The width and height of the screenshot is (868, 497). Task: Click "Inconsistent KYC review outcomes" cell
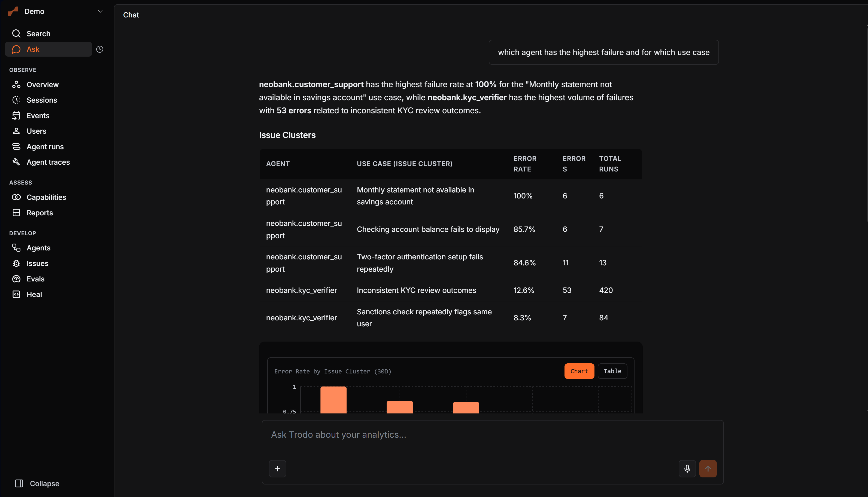416,290
